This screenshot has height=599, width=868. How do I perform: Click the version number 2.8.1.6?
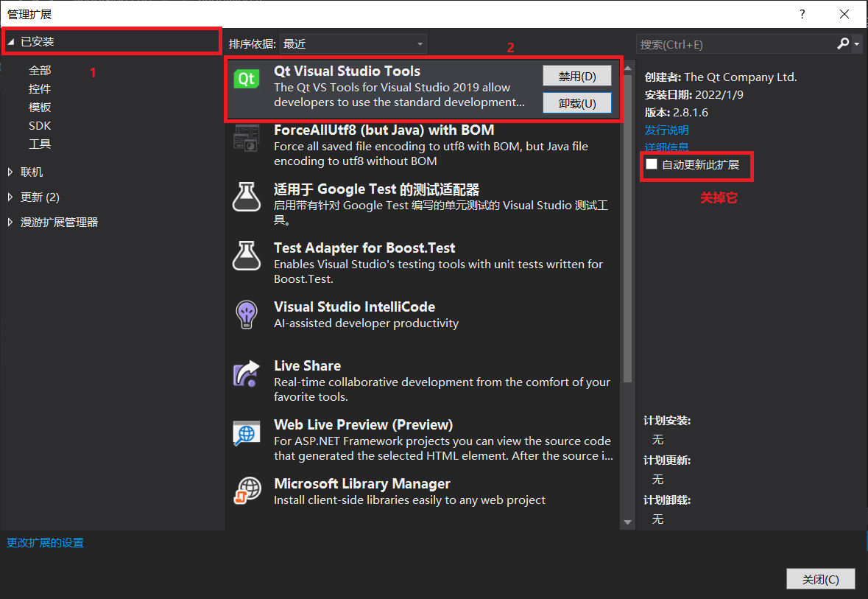(x=690, y=113)
